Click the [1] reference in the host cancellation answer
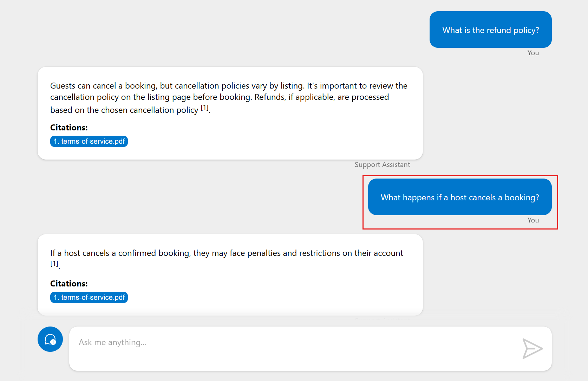The height and width of the screenshot is (381, 588). [x=54, y=264]
